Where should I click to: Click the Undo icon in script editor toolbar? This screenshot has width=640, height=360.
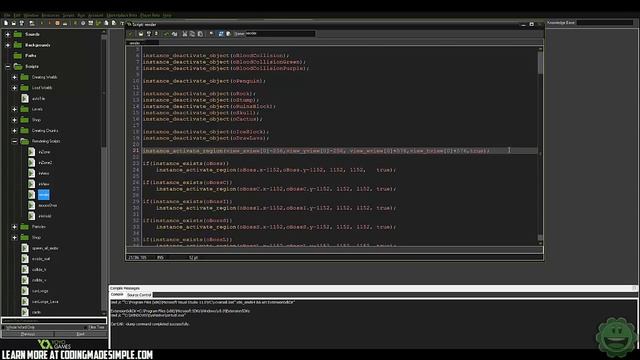click(166, 34)
